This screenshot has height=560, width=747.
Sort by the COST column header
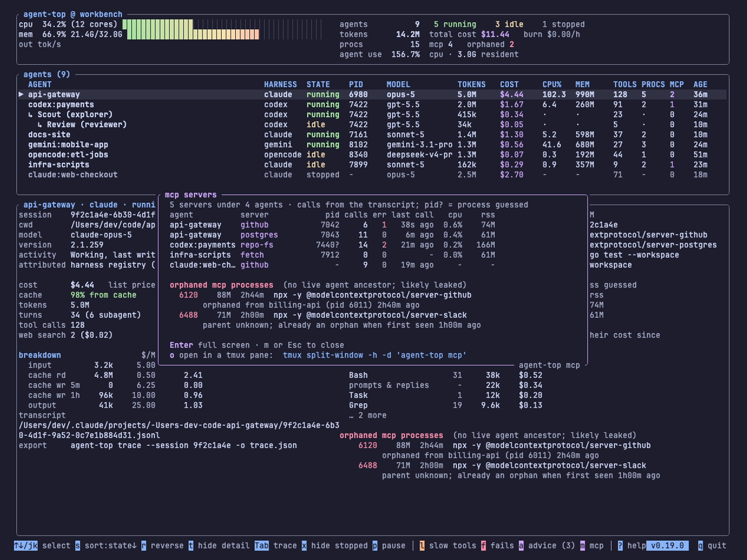click(x=509, y=85)
